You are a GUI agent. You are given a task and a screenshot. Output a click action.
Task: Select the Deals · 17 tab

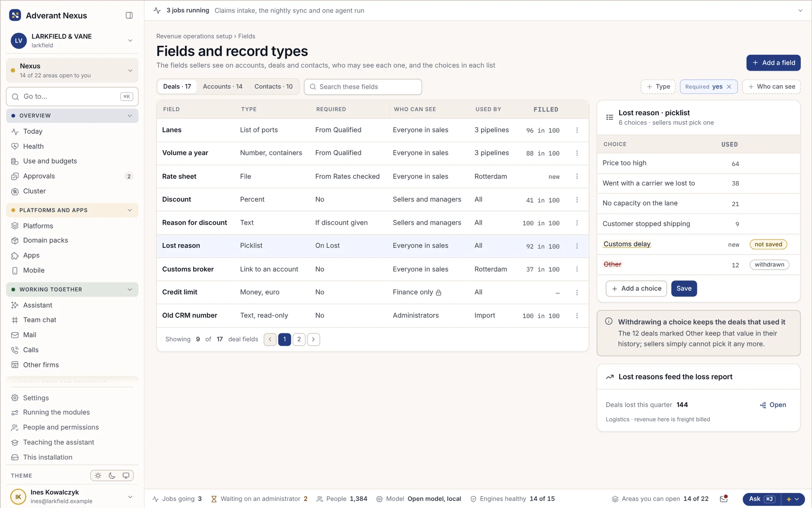(177, 87)
